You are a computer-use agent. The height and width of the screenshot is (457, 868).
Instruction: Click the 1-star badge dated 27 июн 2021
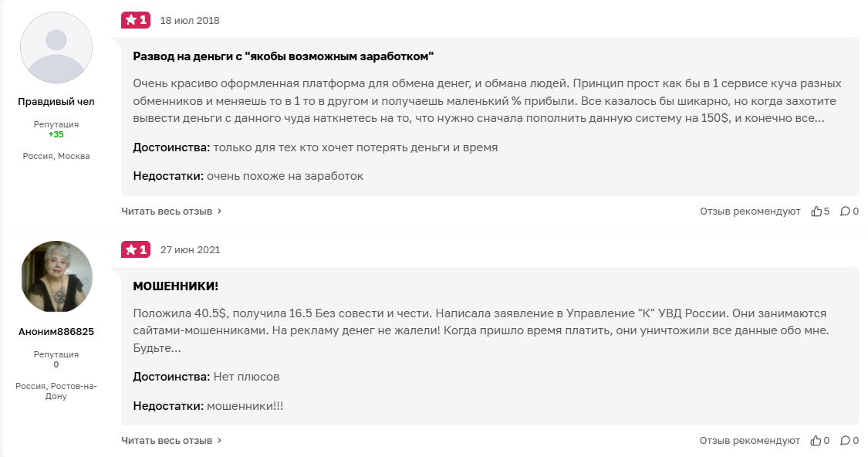click(x=136, y=249)
